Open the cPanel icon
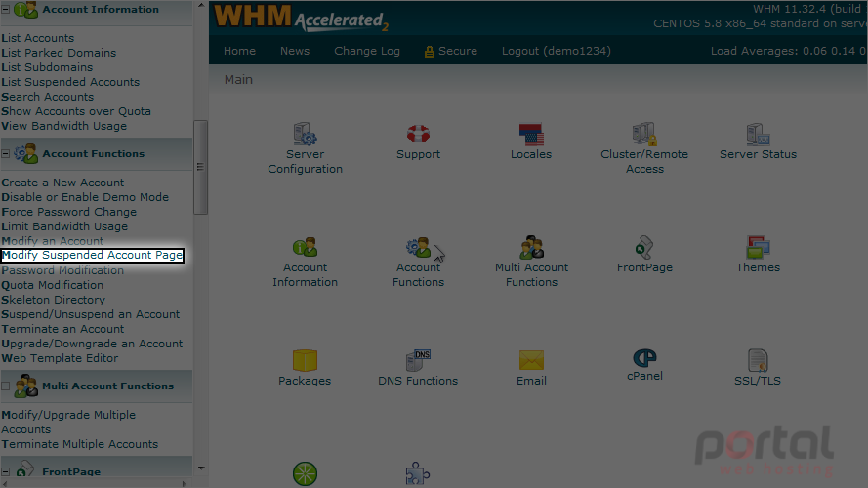This screenshot has width=868, height=488. pos(644,358)
